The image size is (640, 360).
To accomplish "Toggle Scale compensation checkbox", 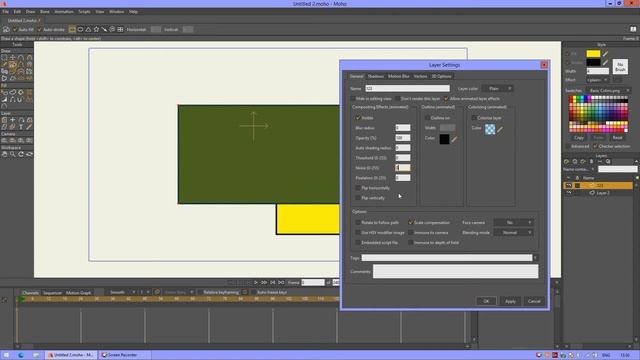I will (411, 223).
